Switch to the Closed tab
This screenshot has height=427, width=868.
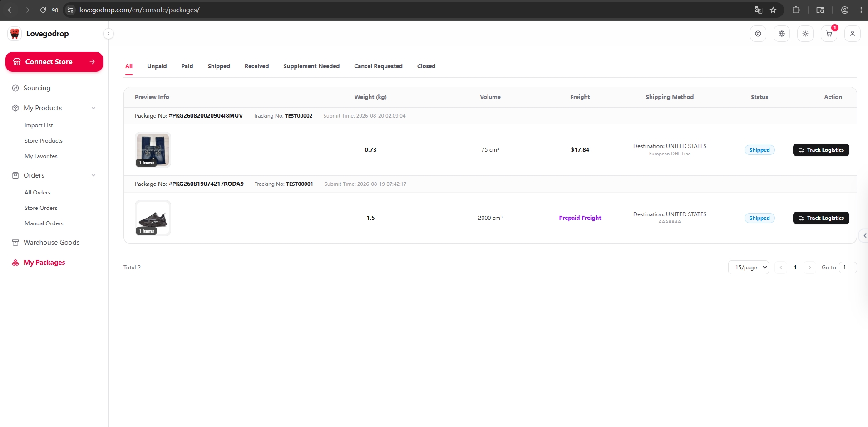[x=426, y=66]
